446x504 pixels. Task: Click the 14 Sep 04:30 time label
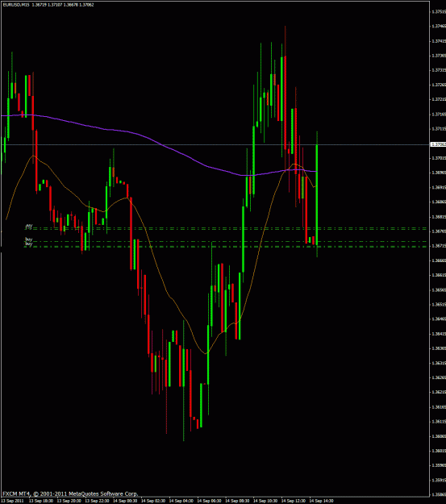click(181, 501)
